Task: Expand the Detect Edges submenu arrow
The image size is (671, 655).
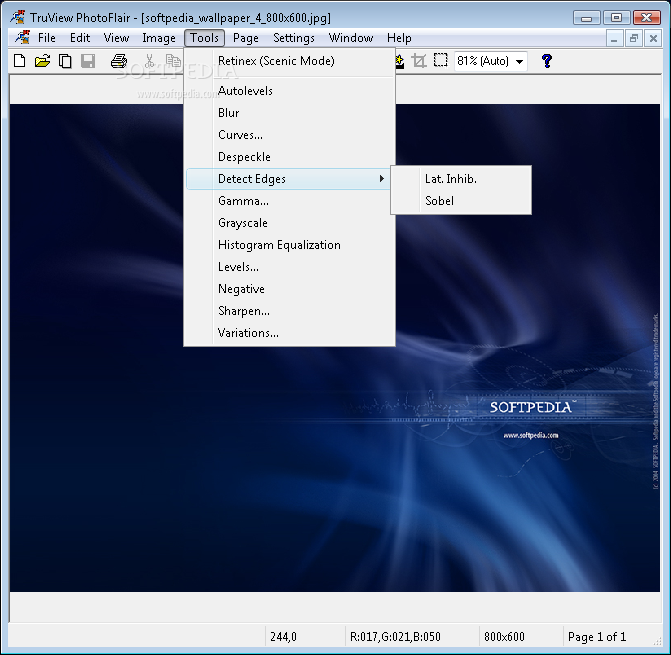Action: pyautogui.click(x=381, y=178)
